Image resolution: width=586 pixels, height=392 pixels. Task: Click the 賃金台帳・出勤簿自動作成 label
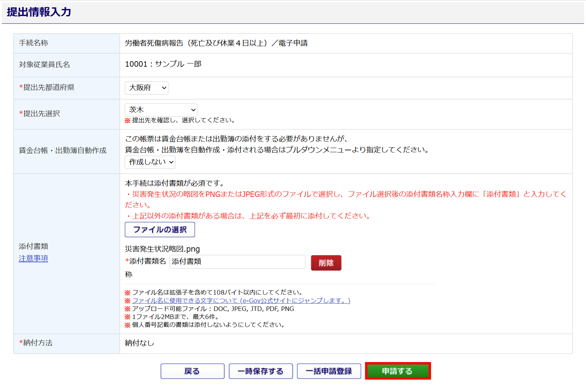pyautogui.click(x=63, y=150)
